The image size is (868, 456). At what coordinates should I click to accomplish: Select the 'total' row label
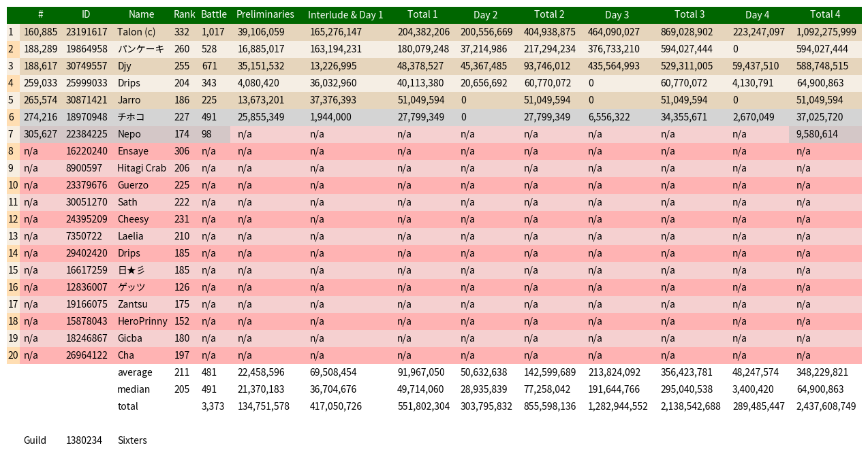127,406
